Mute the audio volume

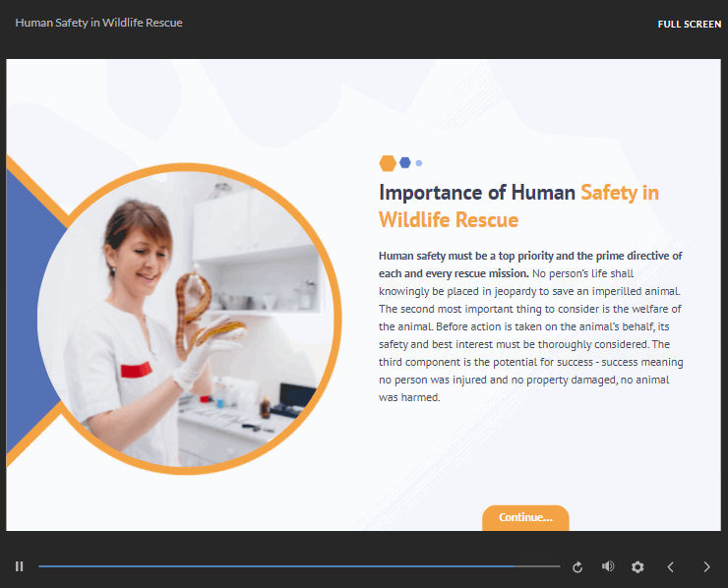coord(608,566)
